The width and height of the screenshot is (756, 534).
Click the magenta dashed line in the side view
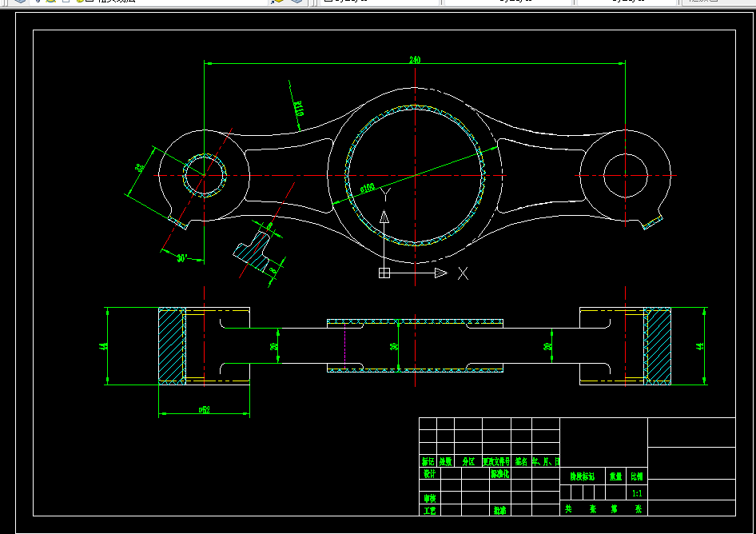[x=344, y=347]
